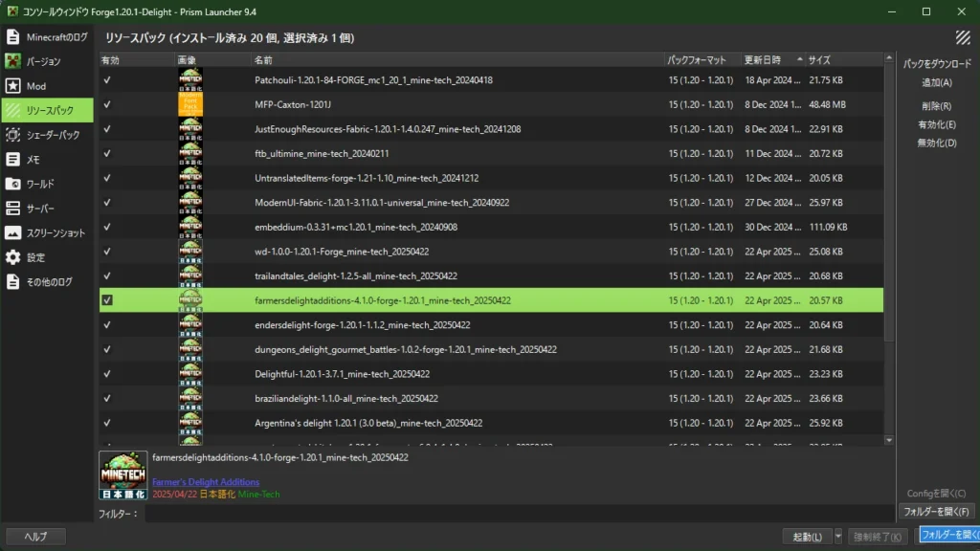Toggle the wd-1.0.0 pack enabled checkbox
The image size is (980, 551).
point(107,252)
